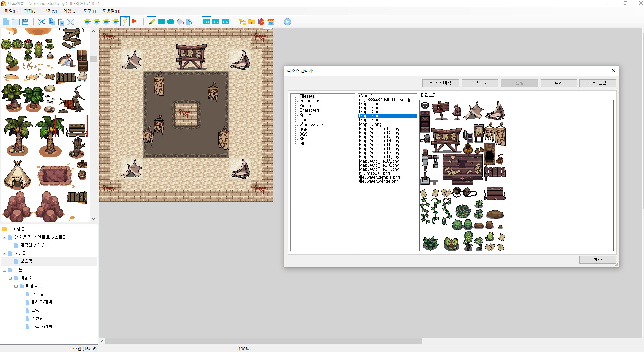This screenshot has width=644, height=352.
Task: Open the 도구(T) menu
Action: pos(89,11)
